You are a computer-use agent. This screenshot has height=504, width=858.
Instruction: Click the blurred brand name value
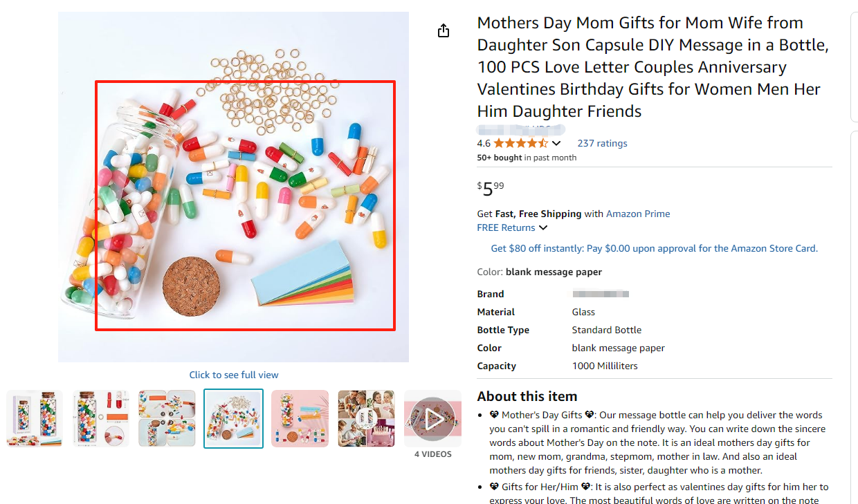pos(600,294)
